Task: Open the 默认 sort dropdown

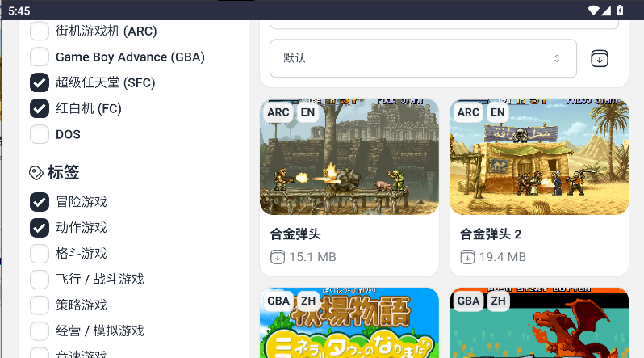Action: tap(423, 58)
